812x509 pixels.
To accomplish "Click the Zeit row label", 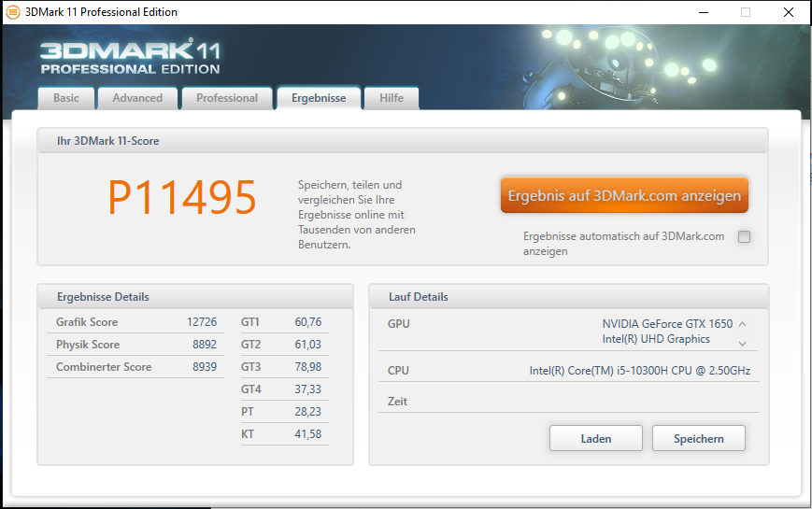I will coord(397,402).
